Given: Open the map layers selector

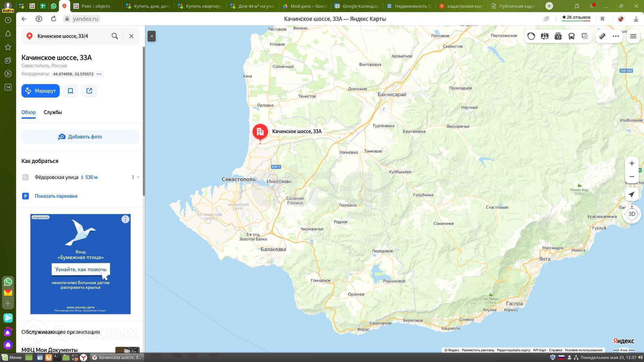Looking at the screenshot, I should coord(585,36).
